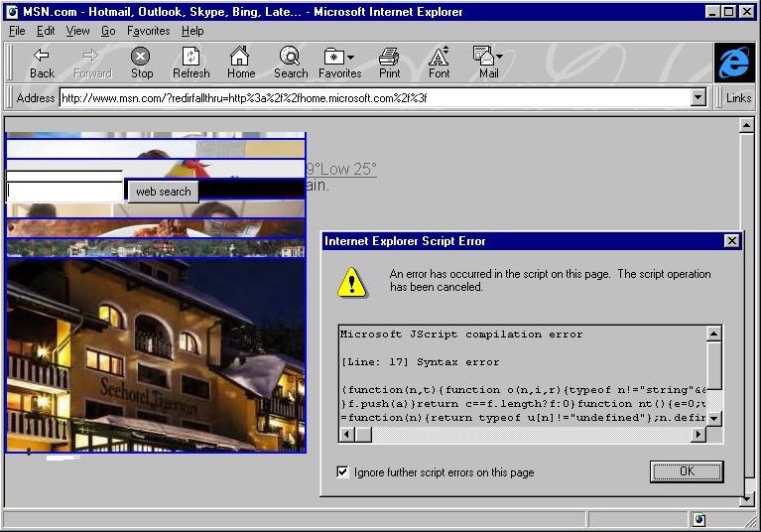
Task: Click the Back toolbar icon
Action: click(x=42, y=62)
